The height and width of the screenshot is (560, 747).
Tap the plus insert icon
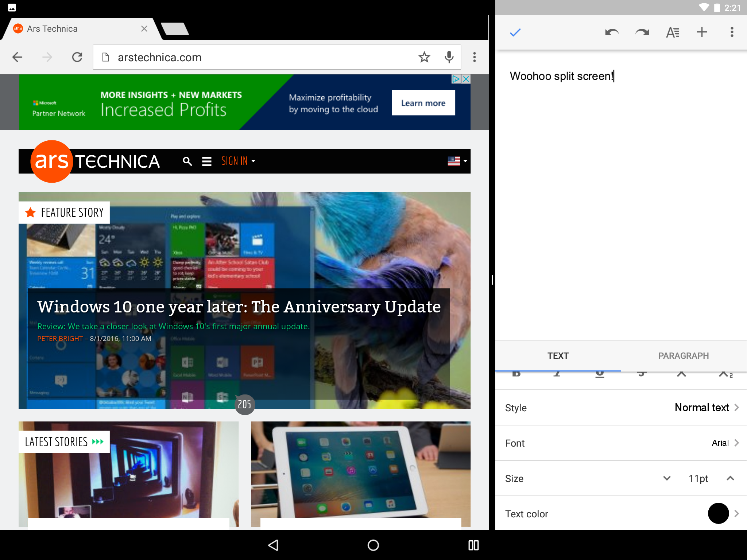tap(702, 32)
